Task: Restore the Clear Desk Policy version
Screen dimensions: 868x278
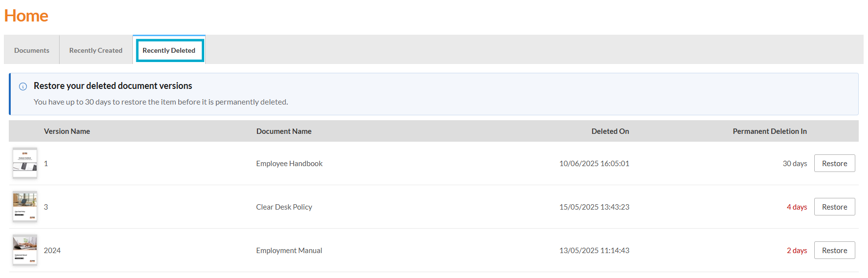Action: [834, 207]
